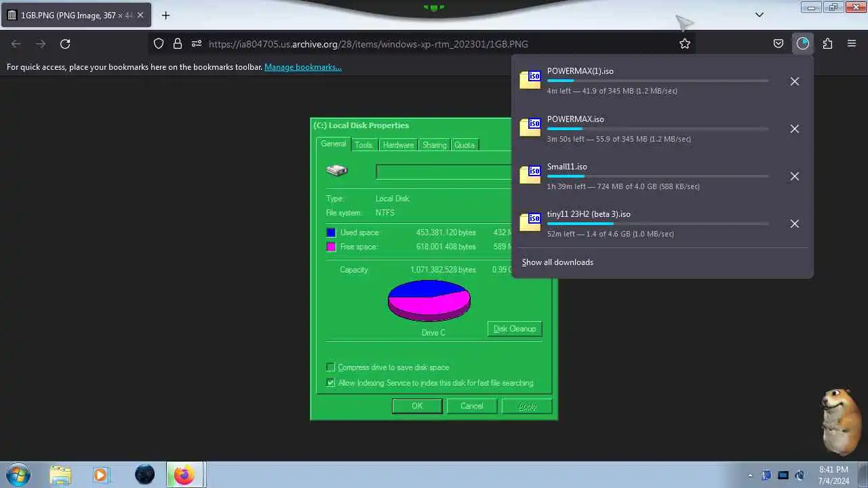This screenshot has height=488, width=868.
Task: Open the permissions icon in the address bar
Action: point(197,44)
